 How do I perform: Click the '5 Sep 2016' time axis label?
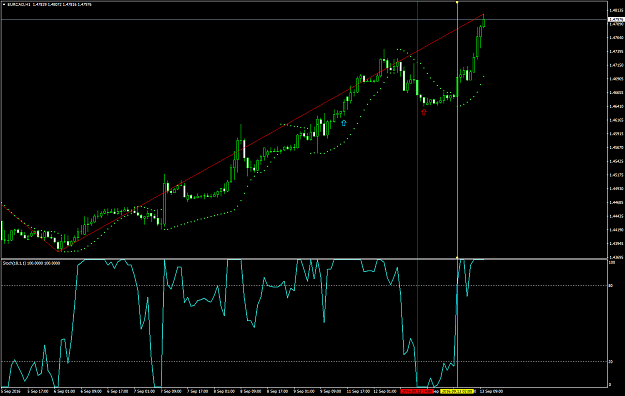click(11, 392)
